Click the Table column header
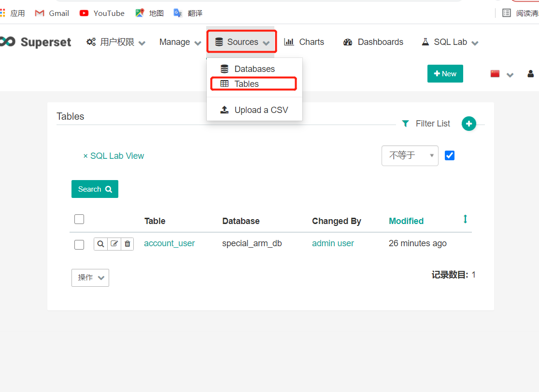Image resolution: width=539 pixels, height=392 pixels. point(155,221)
